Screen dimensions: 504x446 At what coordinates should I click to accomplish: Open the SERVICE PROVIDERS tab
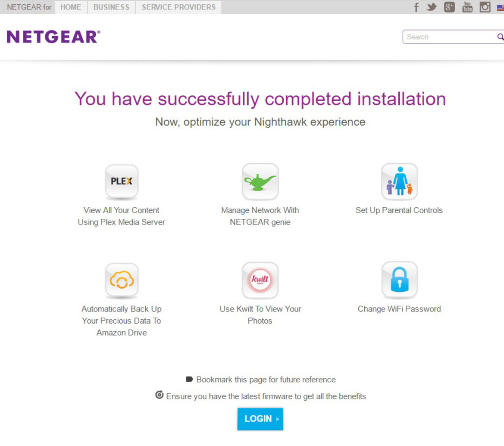coord(178,7)
